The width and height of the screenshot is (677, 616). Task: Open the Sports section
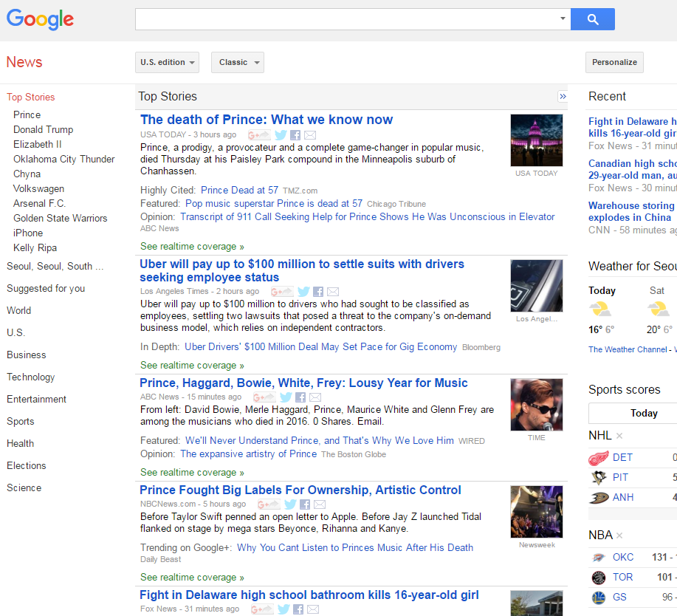point(20,422)
